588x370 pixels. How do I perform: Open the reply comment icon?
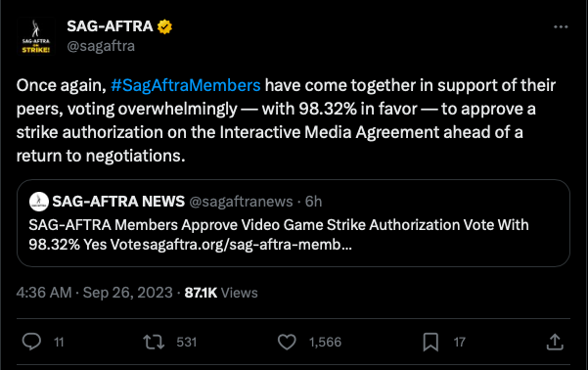tap(31, 342)
